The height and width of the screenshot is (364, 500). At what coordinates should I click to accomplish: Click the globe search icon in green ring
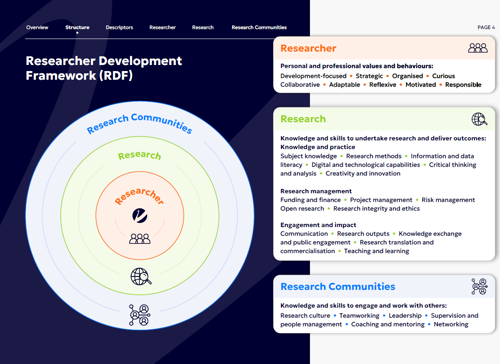(x=141, y=277)
